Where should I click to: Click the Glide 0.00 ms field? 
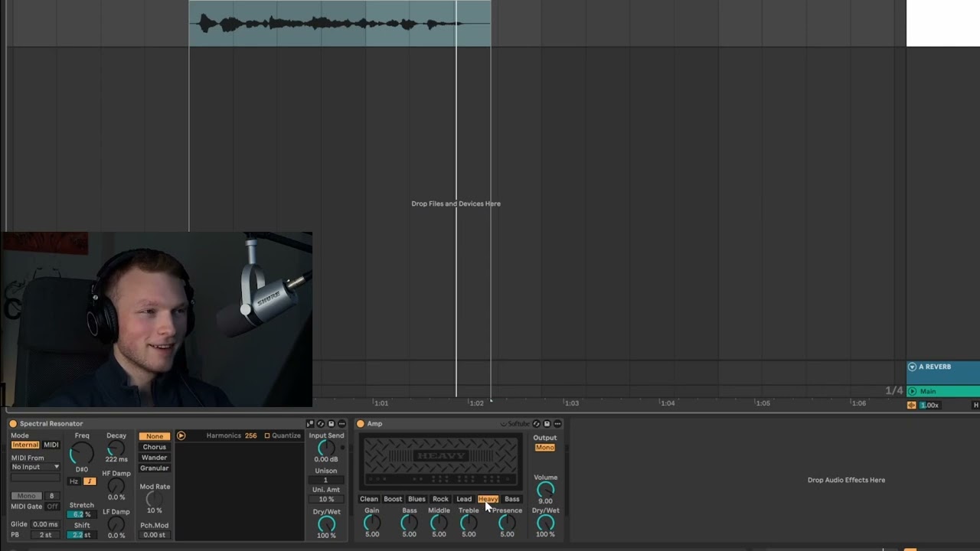[x=45, y=524]
